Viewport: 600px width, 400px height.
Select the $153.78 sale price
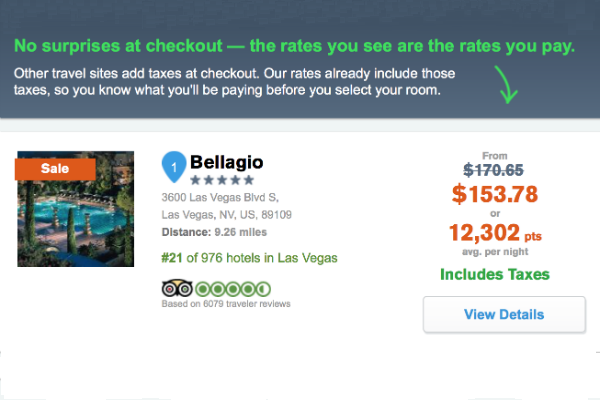[x=495, y=194]
